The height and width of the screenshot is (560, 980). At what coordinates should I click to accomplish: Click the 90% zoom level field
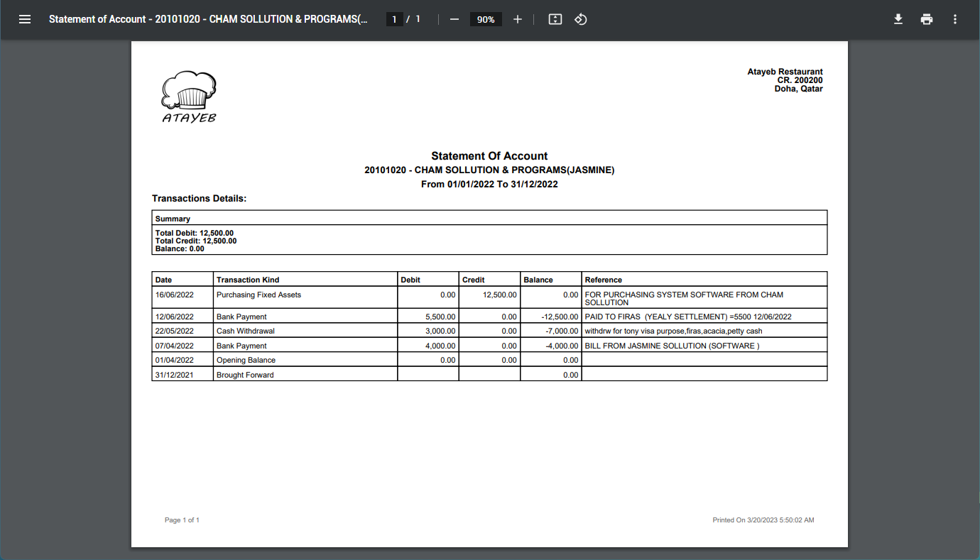[486, 19]
